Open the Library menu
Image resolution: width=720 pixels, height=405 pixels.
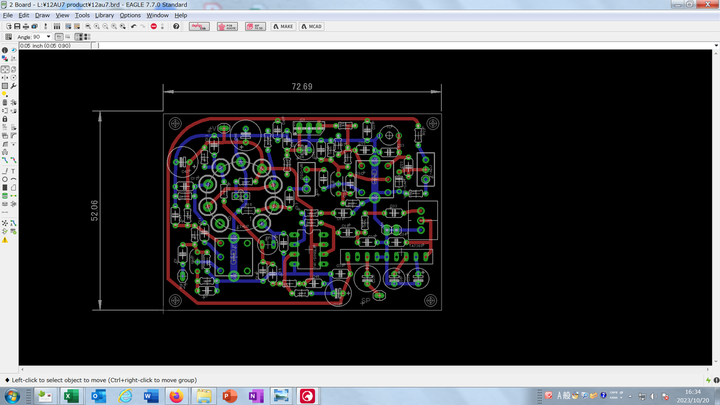click(x=104, y=15)
